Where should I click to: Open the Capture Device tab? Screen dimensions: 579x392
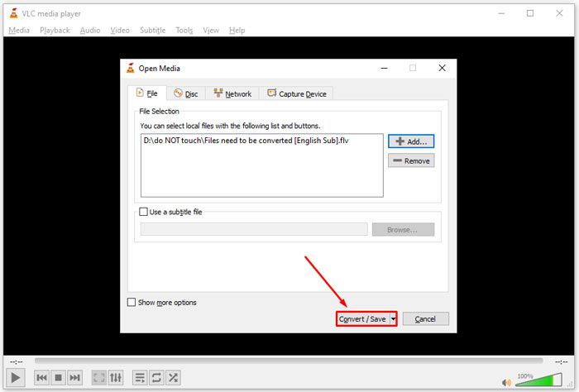(296, 93)
